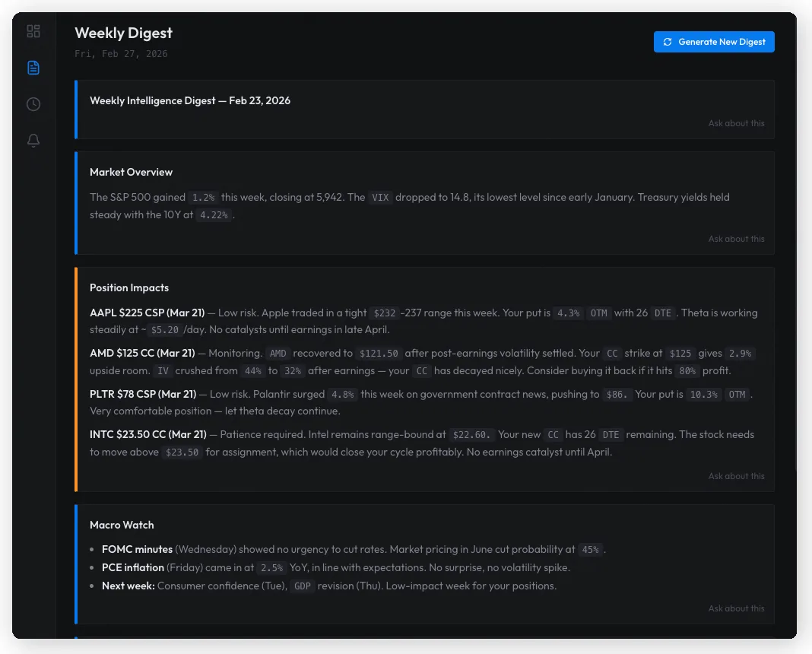812x654 pixels.
Task: Click Ask about this under Market Overview
Action: click(736, 238)
